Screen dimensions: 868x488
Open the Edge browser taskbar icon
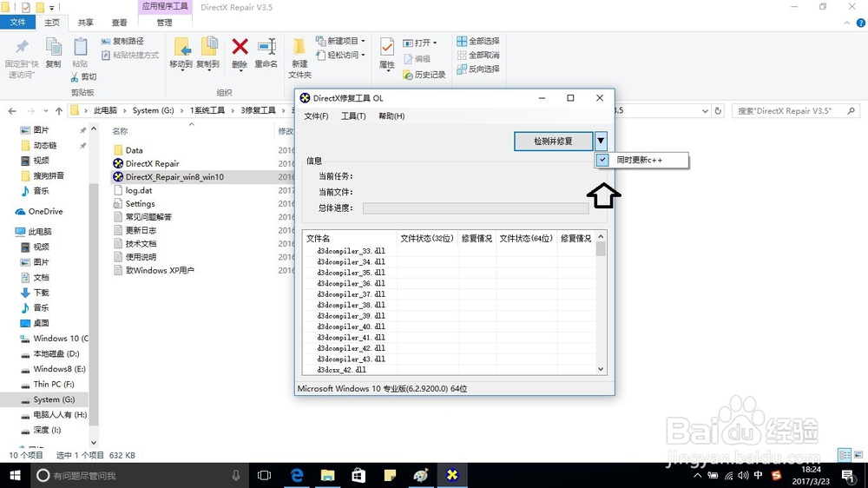(x=297, y=475)
